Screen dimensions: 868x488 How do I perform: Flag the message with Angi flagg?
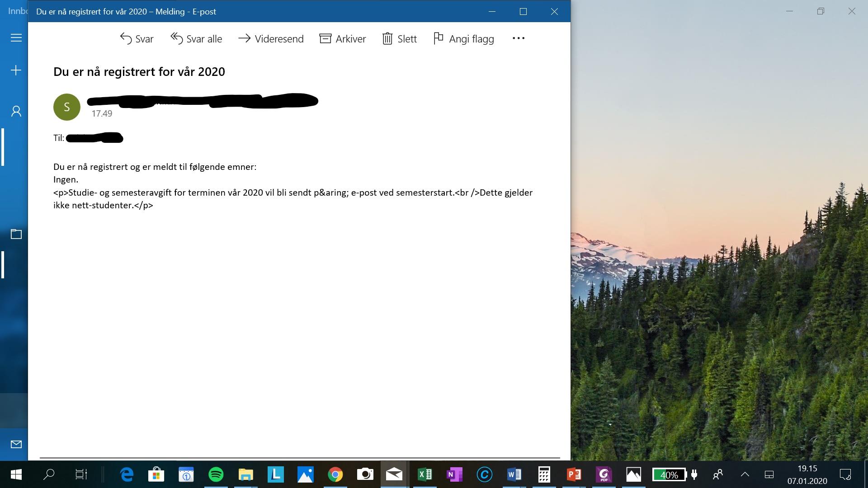tap(463, 39)
